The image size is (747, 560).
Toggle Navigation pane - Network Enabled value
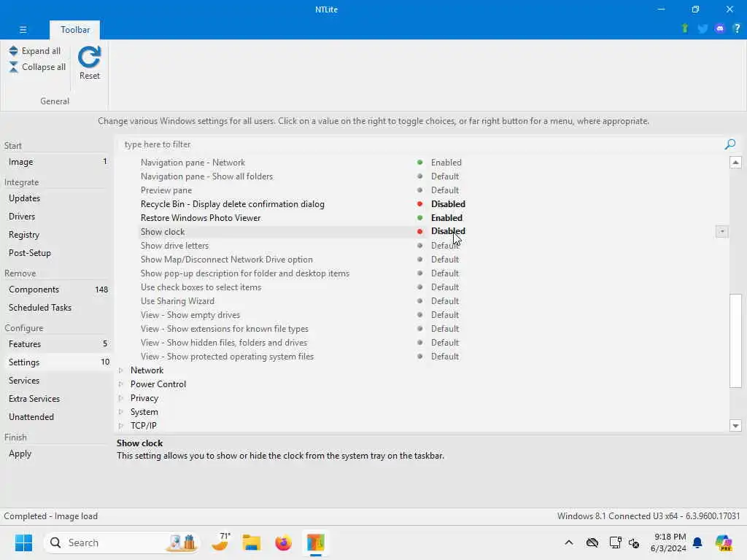pos(446,163)
